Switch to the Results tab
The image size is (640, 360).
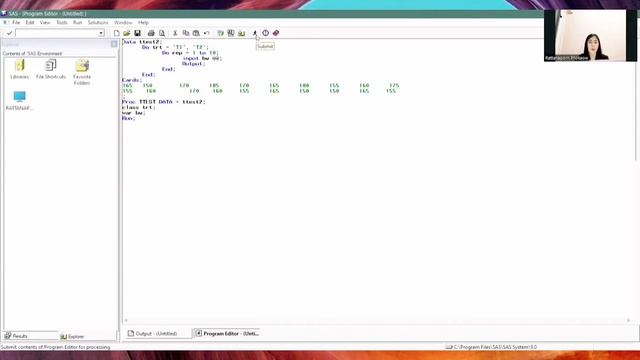click(x=30, y=336)
